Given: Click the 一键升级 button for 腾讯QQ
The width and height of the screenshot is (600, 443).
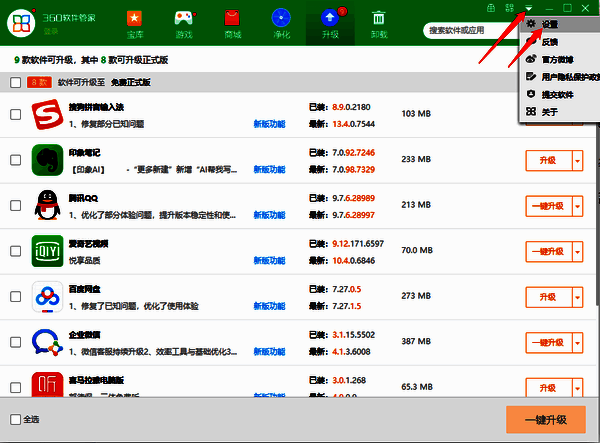Looking at the screenshot, I should [549, 206].
